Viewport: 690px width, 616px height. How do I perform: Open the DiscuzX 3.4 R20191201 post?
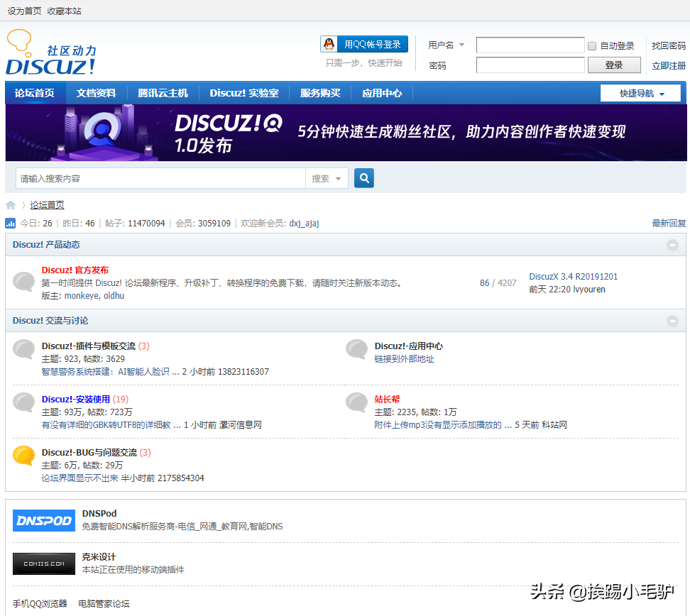(x=574, y=276)
